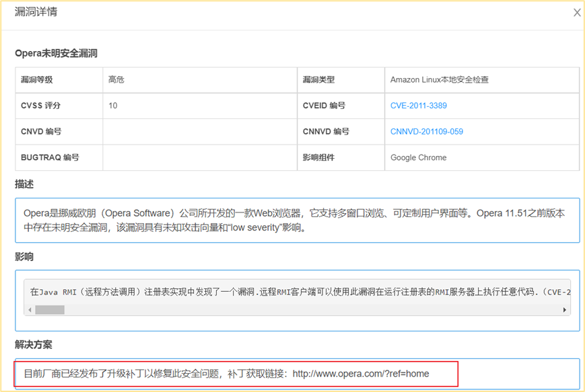The image size is (585, 392).
Task: Click the Opera未明安全漏洞 heading
Action: tap(56, 53)
